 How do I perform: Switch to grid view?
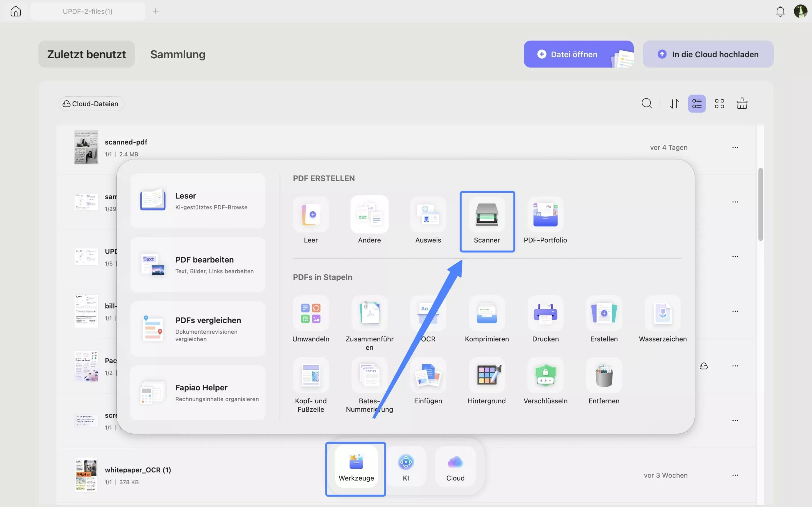tap(719, 104)
